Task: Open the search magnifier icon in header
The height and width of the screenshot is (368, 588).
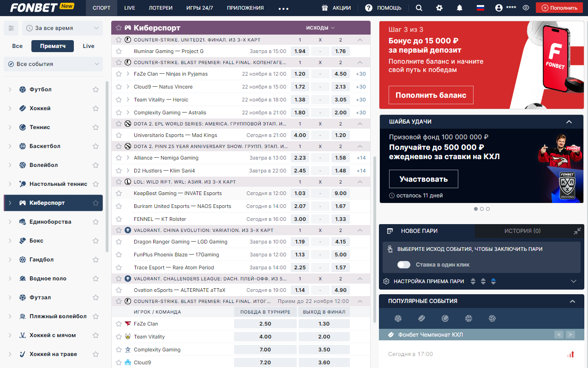Action: coord(419,8)
